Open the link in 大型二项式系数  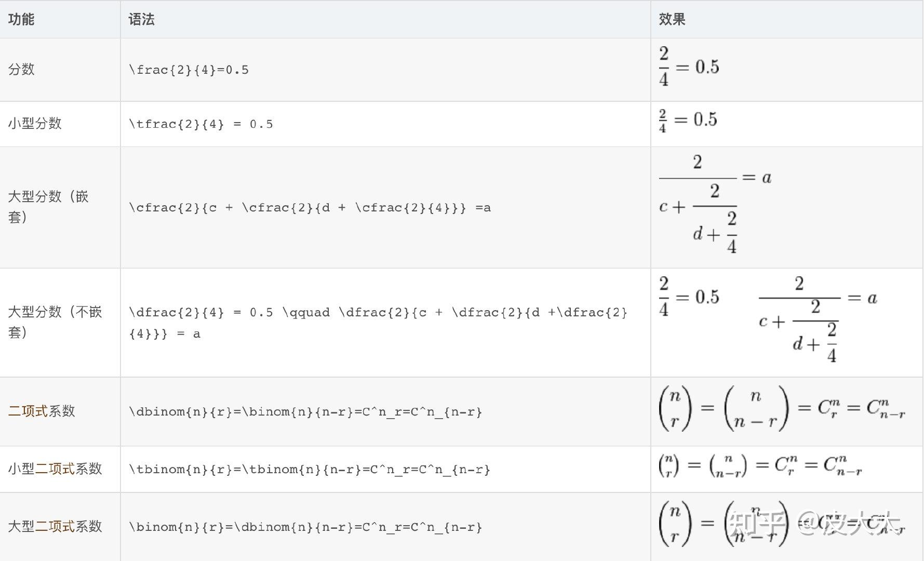pos(55,527)
